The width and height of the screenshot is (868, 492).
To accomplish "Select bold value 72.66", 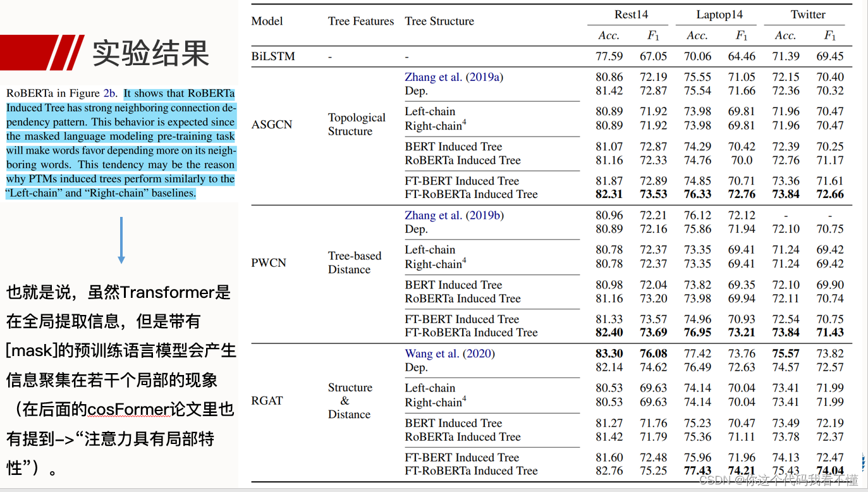I will (830, 194).
